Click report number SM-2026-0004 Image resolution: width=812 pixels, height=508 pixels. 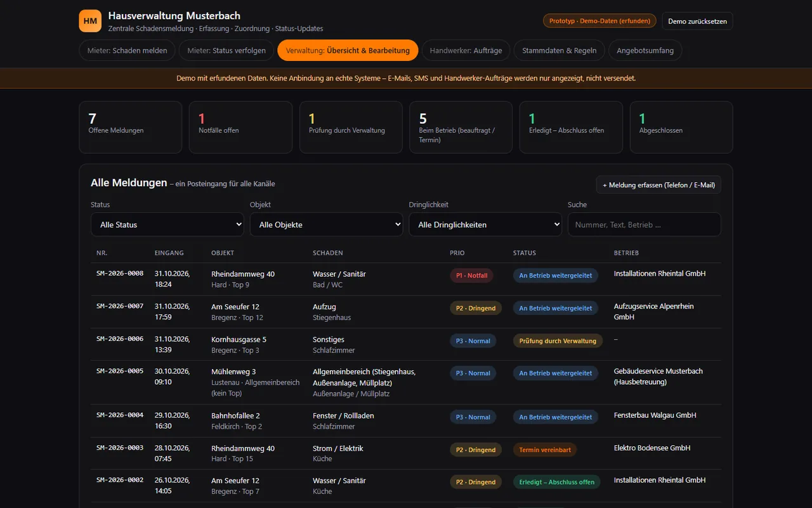[x=120, y=415]
